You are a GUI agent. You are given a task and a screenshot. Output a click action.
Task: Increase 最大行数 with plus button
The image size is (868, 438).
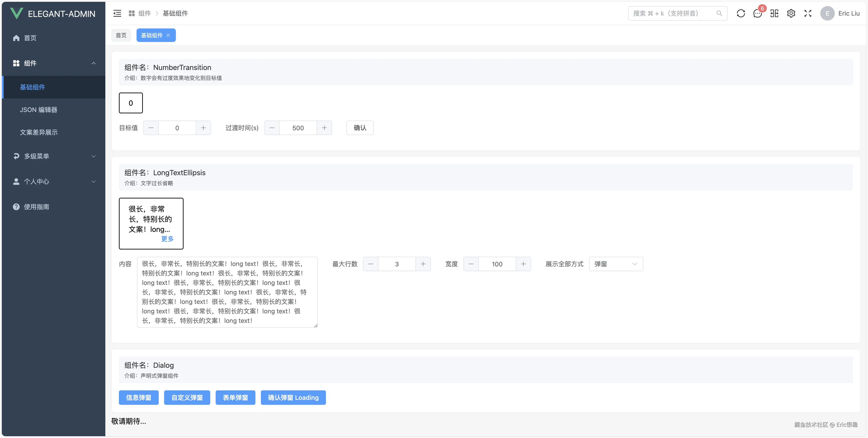click(x=423, y=264)
